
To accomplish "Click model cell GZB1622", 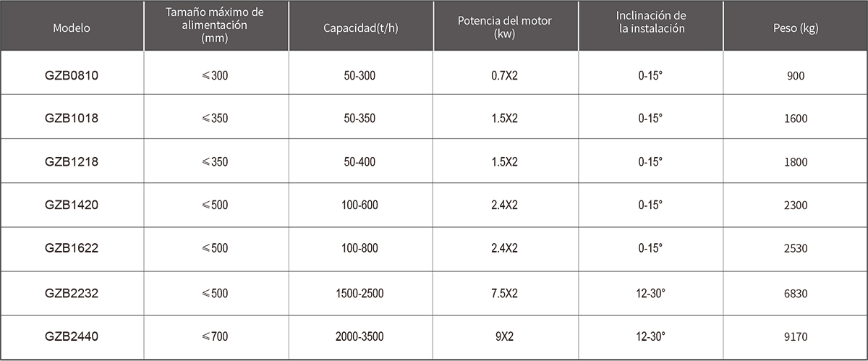I will (72, 248).
